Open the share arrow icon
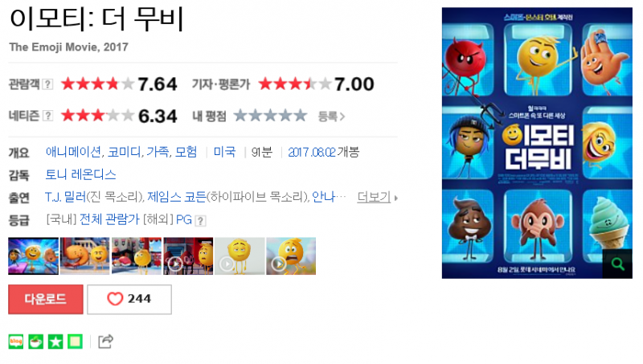The image size is (643, 364). pyautogui.click(x=106, y=342)
